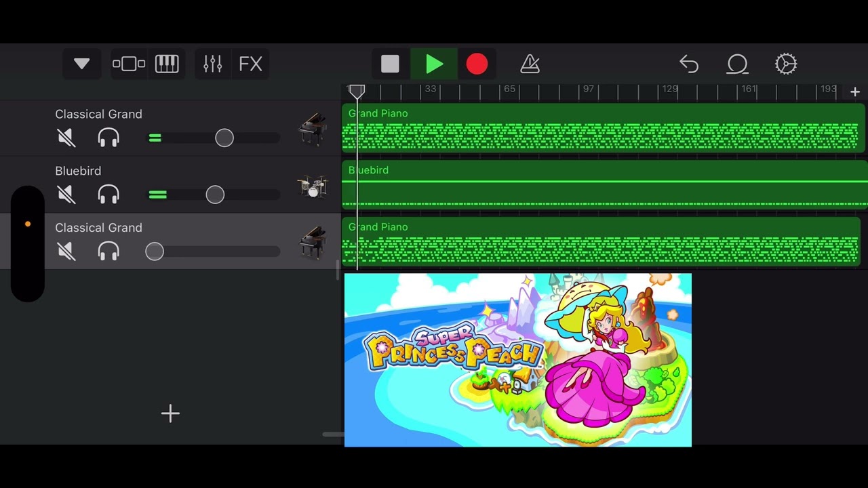Open the My Songs dropdown arrow
The height and width of the screenshot is (488, 868).
click(82, 64)
